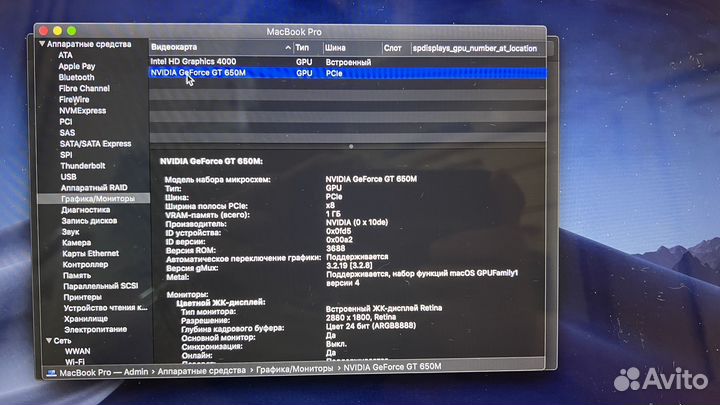The width and height of the screenshot is (720, 405).
Task: Click the NVIDIA GeForce GT 650M: detail heading
Action: pyautogui.click(x=211, y=161)
